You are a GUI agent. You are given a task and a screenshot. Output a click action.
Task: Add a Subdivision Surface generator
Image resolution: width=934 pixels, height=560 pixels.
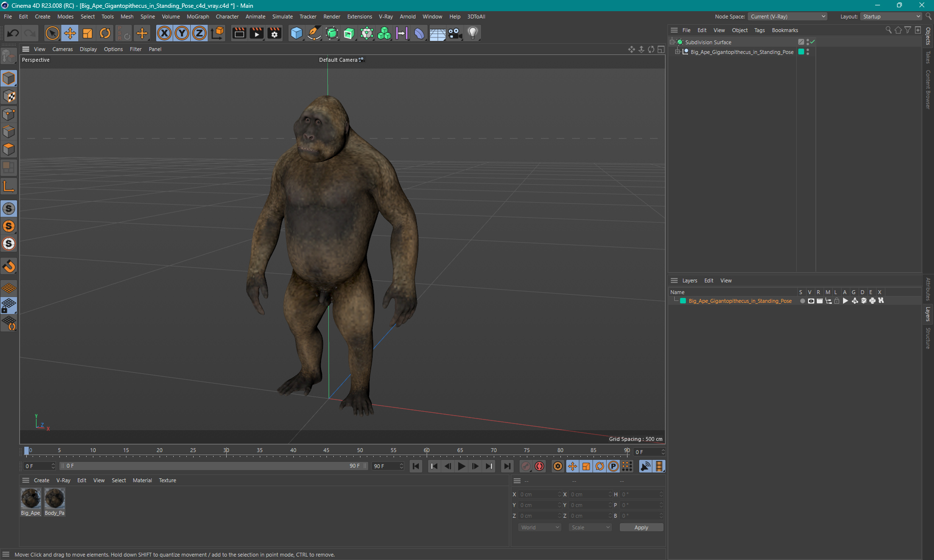click(x=332, y=33)
